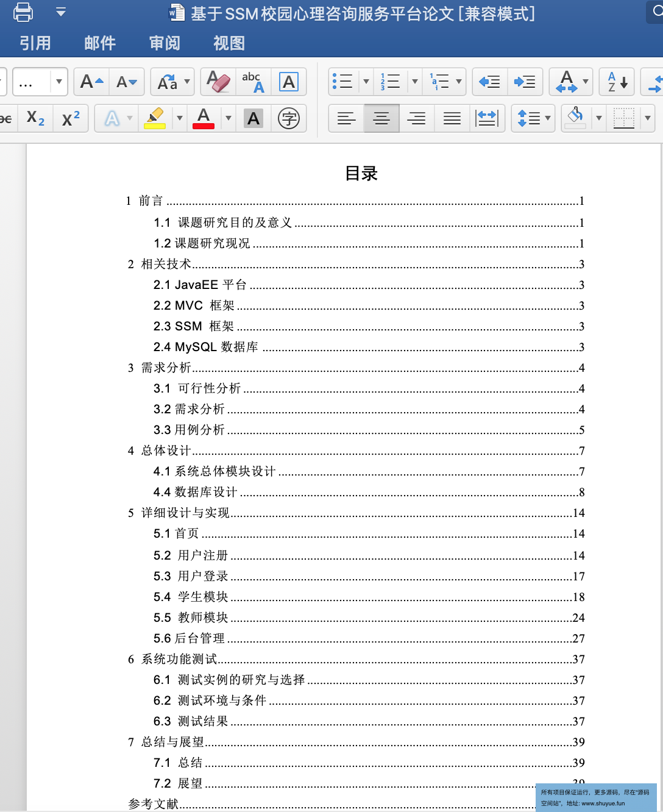Align text right
663x812 pixels.
pyautogui.click(x=417, y=118)
